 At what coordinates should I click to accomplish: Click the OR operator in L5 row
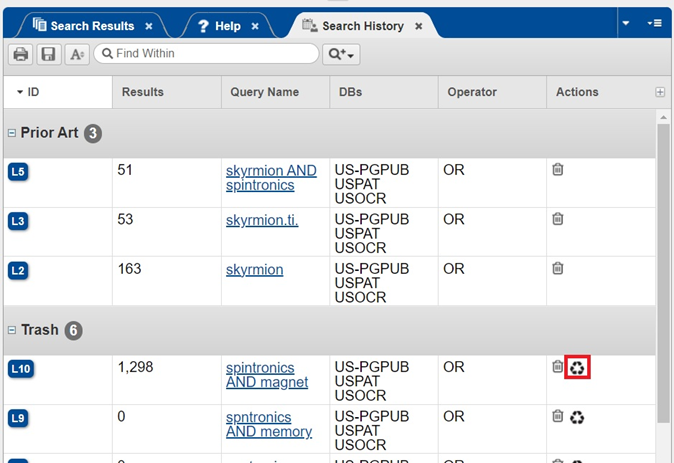click(454, 170)
